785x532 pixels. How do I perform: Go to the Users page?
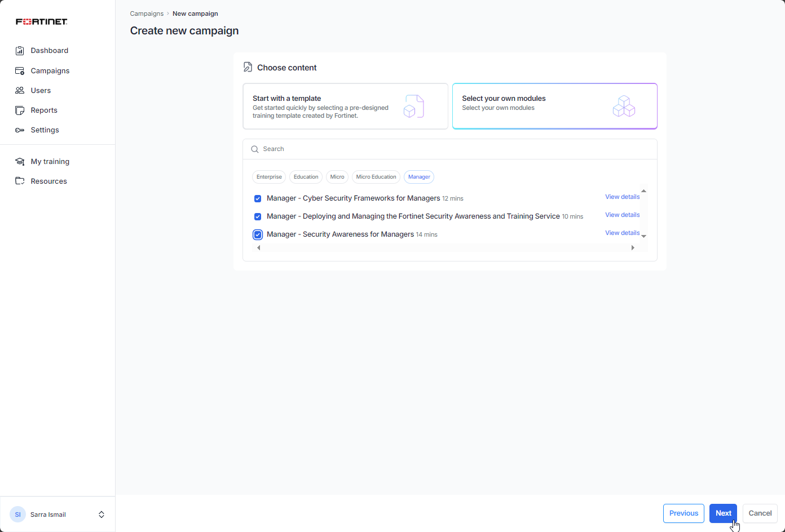click(41, 90)
